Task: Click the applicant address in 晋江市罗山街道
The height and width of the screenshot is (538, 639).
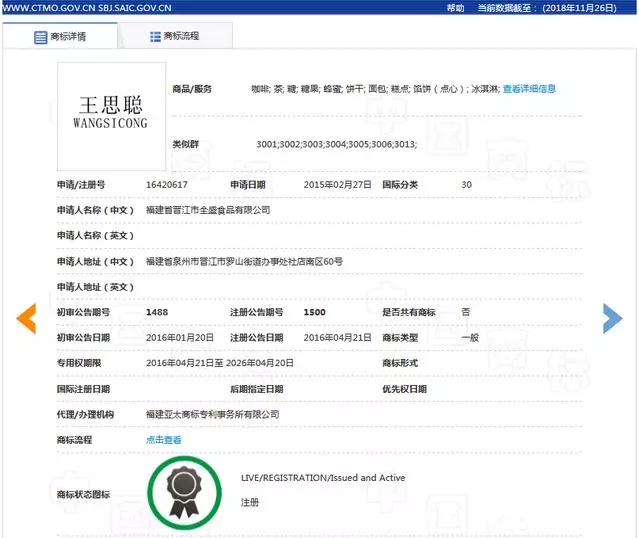Action: pos(244,261)
